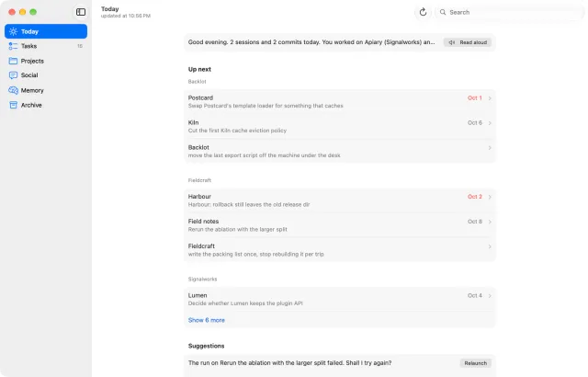Viewport: 588px width, 377px height.
Task: Open the Harbour row chevron
Action: [x=490, y=197]
